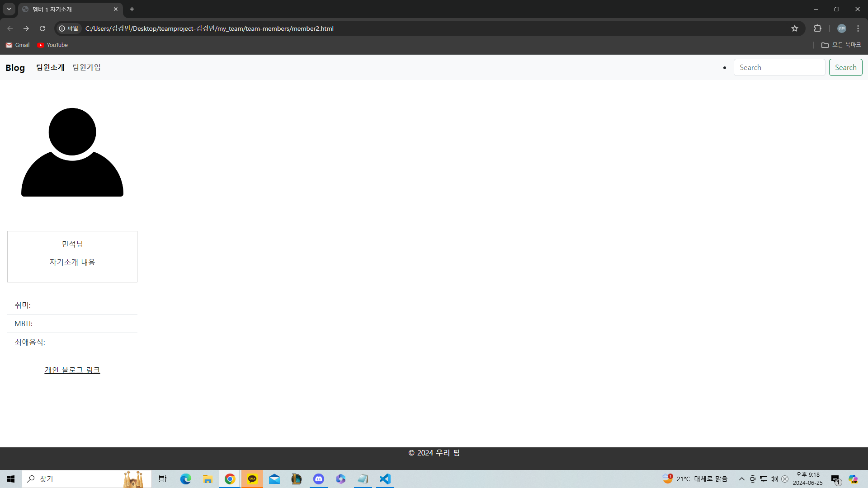
Task: Click the green Search button
Action: click(x=845, y=67)
